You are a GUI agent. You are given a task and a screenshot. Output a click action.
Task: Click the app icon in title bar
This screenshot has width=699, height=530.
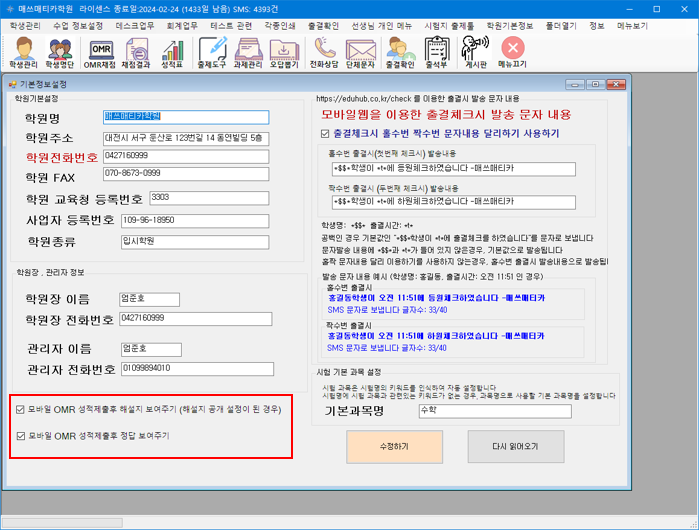tap(10, 9)
